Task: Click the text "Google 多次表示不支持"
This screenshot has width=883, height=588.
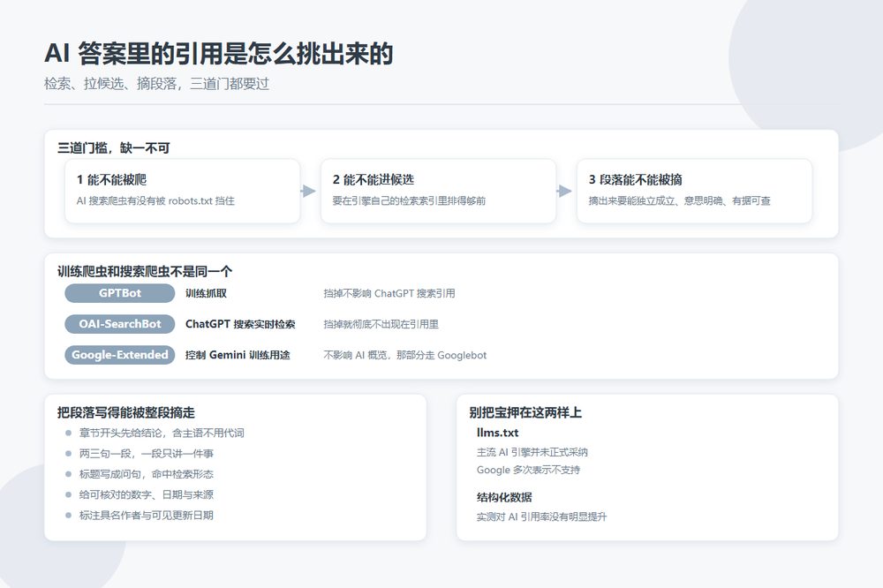Action: (x=528, y=470)
